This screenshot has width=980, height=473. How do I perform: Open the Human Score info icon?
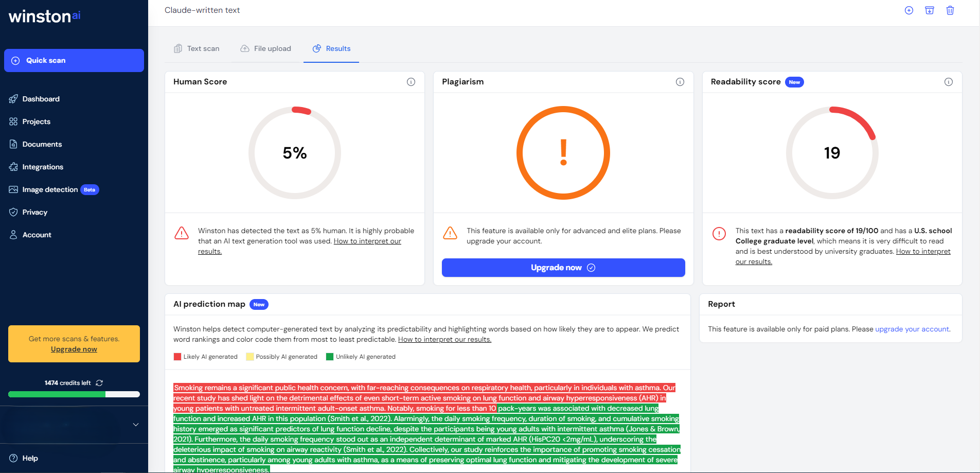pyautogui.click(x=411, y=82)
